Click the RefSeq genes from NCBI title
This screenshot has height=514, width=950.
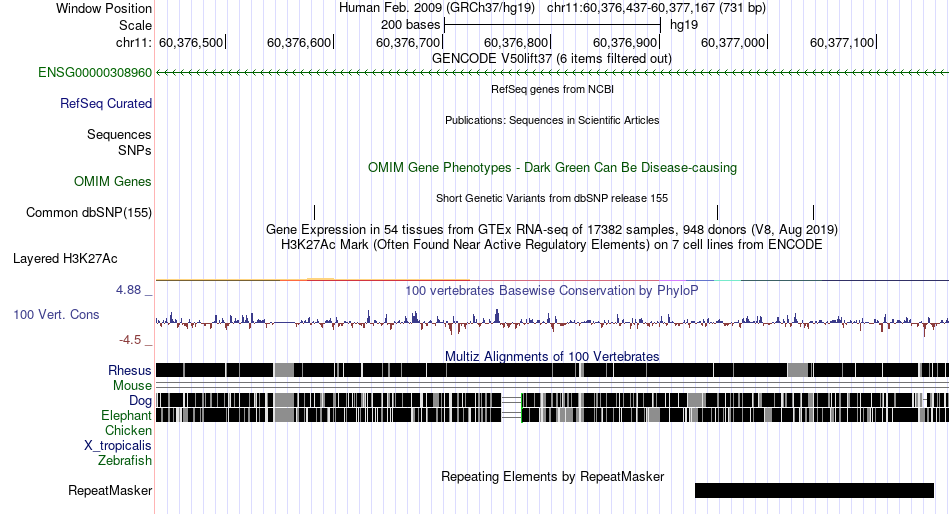coord(552,89)
